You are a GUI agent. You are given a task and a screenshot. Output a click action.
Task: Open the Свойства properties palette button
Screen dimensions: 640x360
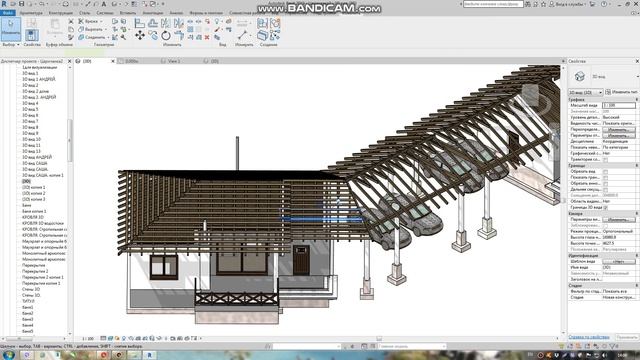pos(32,35)
